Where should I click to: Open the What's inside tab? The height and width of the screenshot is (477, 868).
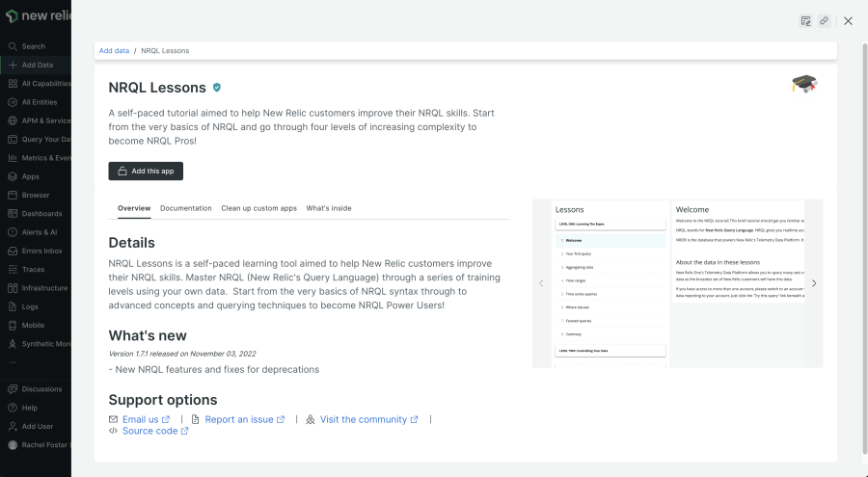click(x=329, y=208)
